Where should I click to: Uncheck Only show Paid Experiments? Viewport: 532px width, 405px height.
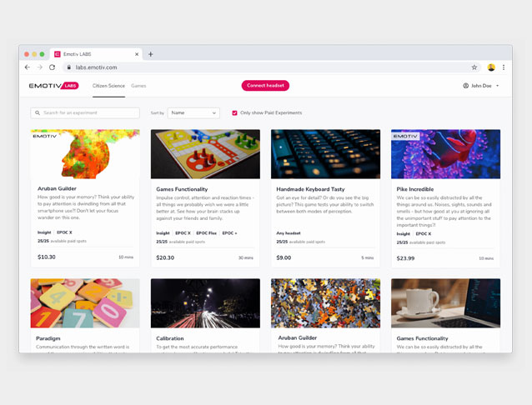tap(234, 112)
